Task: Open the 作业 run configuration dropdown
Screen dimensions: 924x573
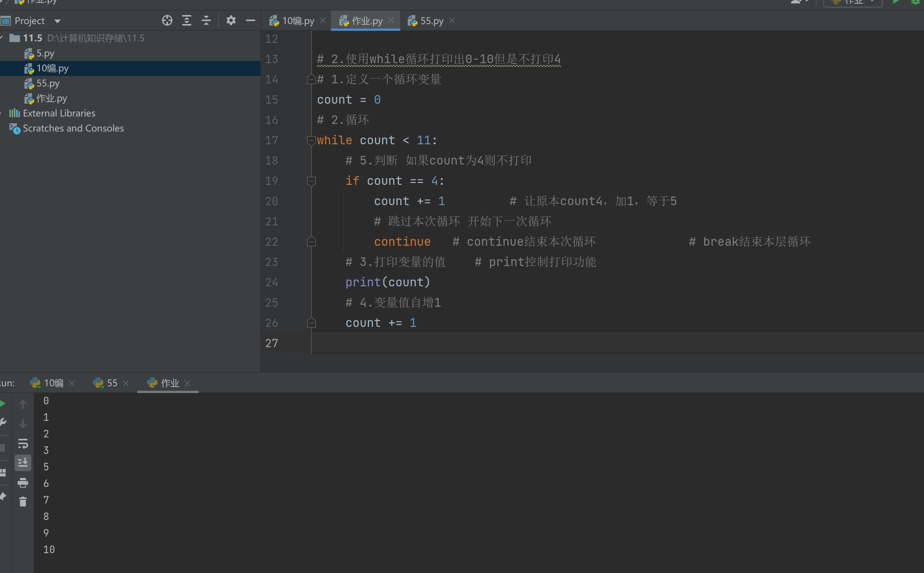Action: pos(853,2)
